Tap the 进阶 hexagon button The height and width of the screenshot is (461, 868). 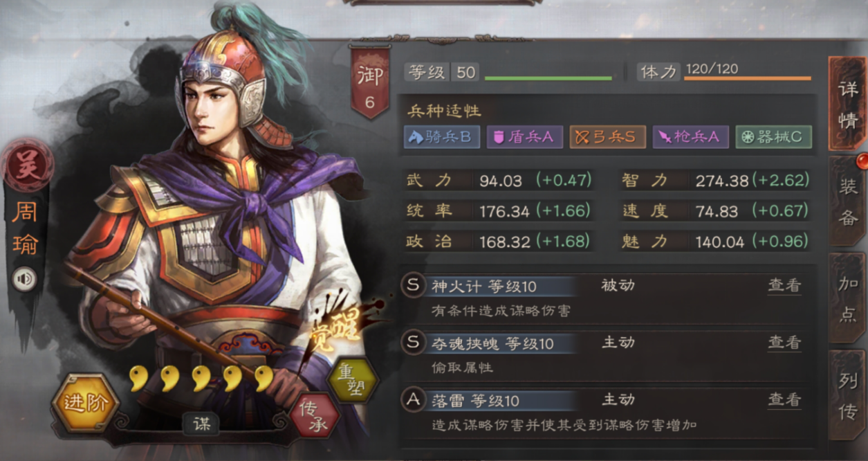[x=85, y=403]
